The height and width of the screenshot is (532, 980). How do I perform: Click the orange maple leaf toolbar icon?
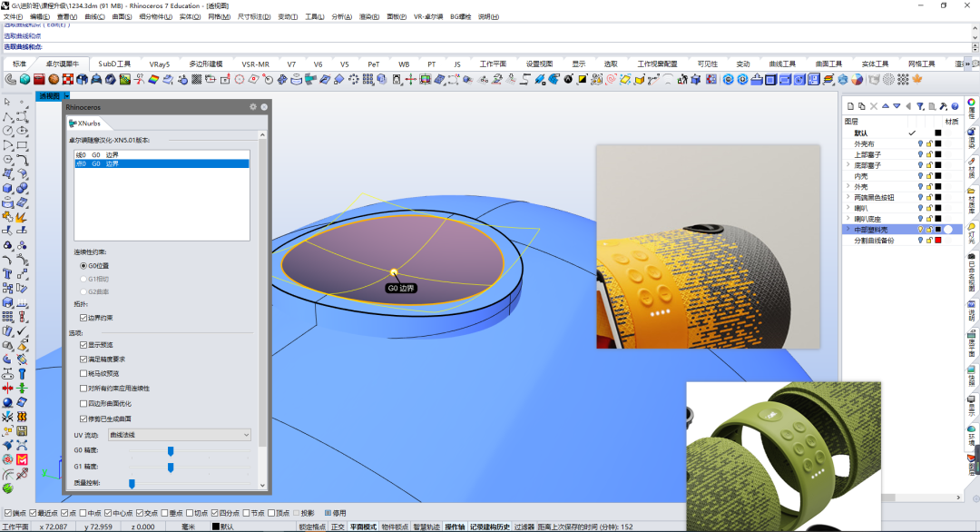tap(917, 79)
